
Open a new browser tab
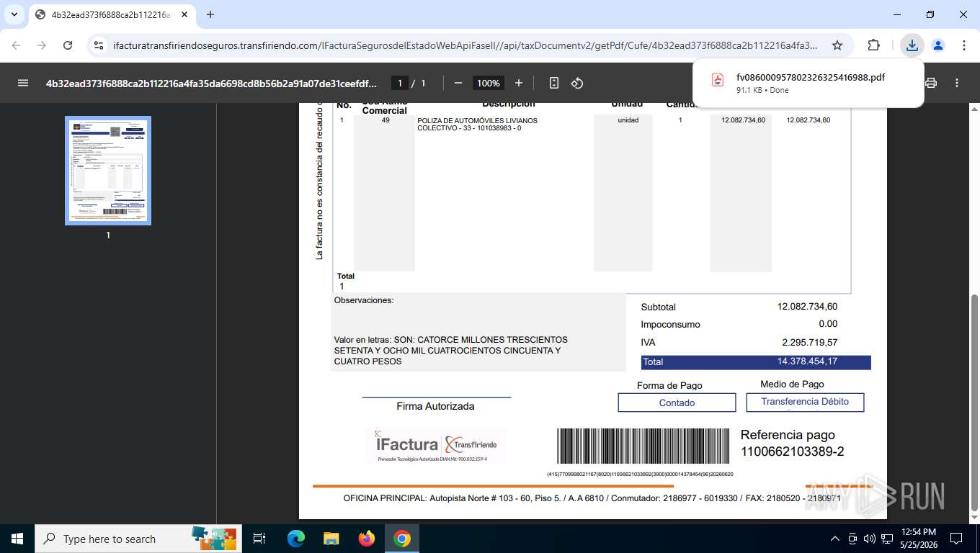[x=210, y=14]
